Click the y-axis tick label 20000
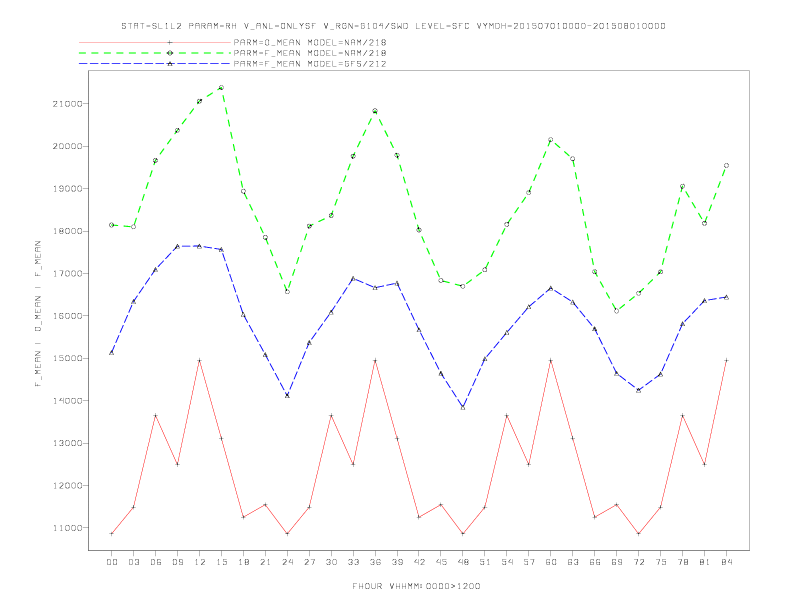Viewport: 792px width, 612px height. 67,146
